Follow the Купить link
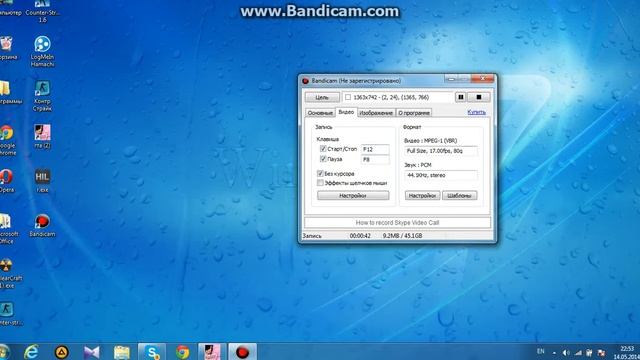Viewport: 640px width, 360px height. point(476,112)
